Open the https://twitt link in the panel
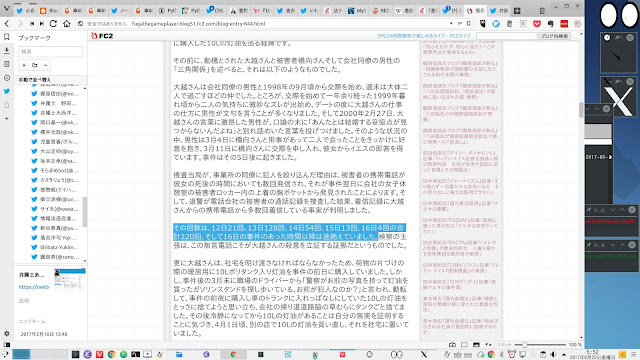 [33, 287]
